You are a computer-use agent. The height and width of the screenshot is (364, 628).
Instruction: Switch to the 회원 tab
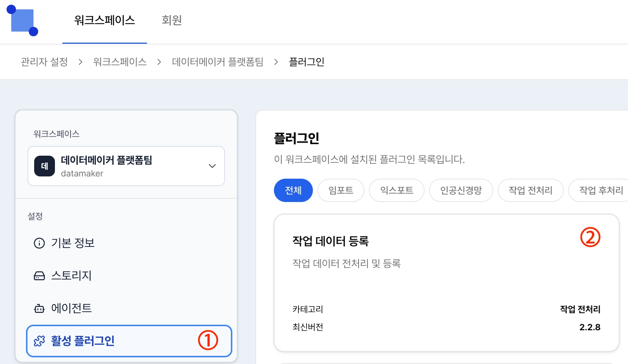tap(172, 20)
